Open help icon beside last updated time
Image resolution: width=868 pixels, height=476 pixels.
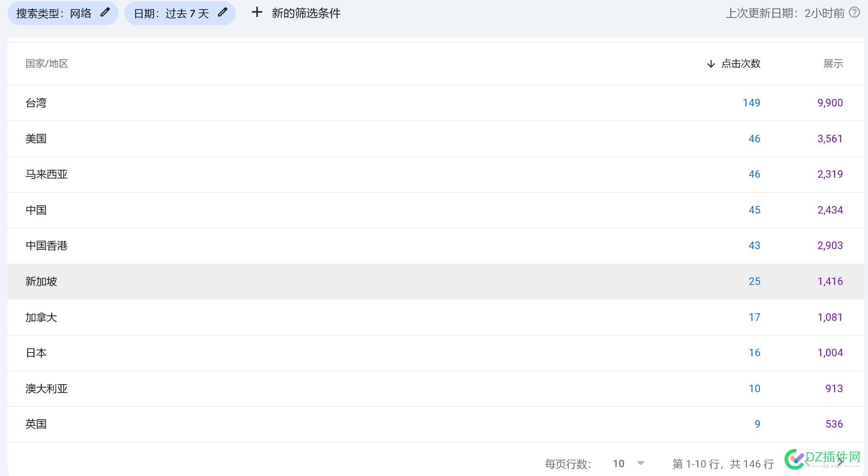click(855, 13)
